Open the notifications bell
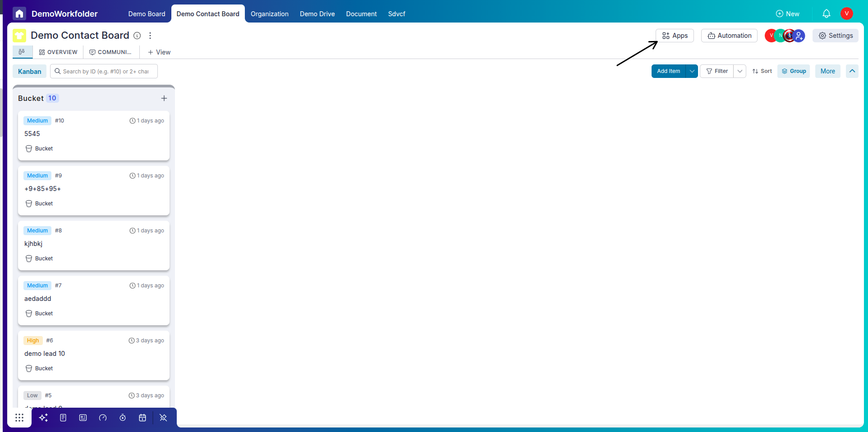 826,14
